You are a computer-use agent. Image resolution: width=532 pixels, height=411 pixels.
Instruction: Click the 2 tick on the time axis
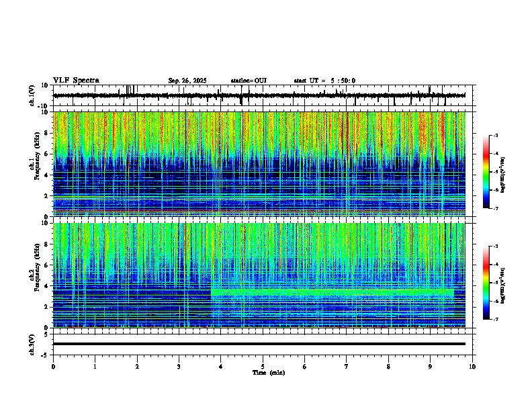(137, 367)
